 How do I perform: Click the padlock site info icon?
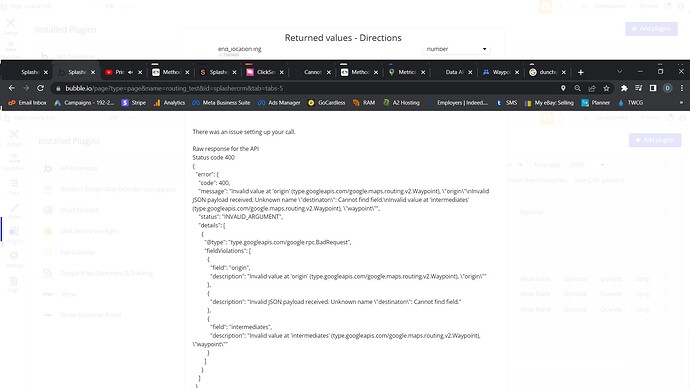point(58,88)
